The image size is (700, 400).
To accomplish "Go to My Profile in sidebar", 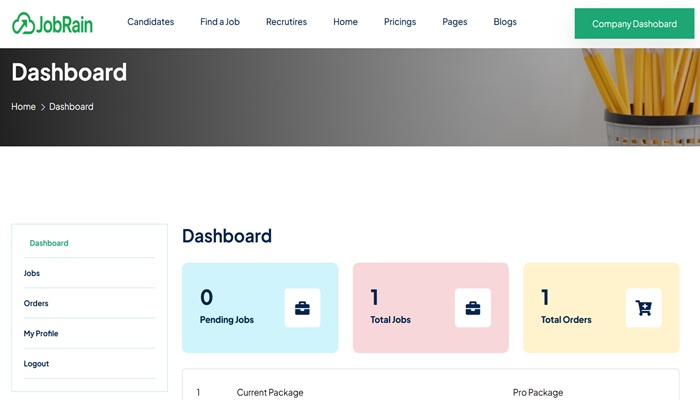I will pos(41,333).
